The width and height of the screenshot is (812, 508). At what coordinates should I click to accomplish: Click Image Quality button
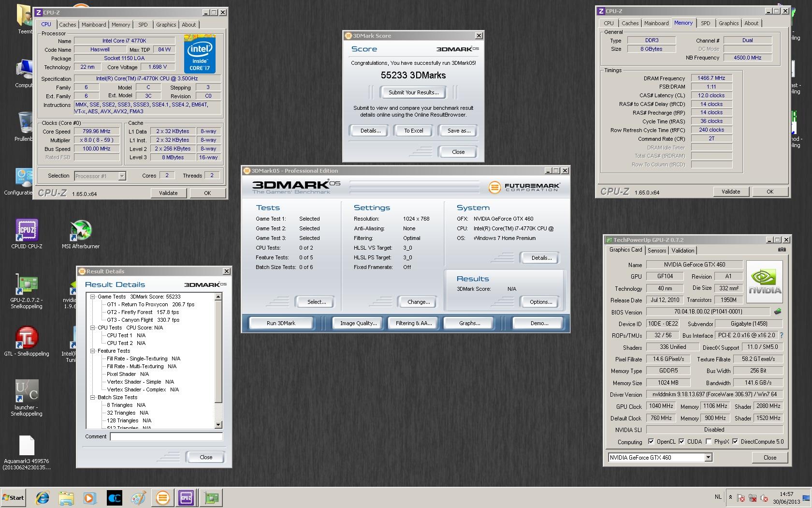pos(358,323)
